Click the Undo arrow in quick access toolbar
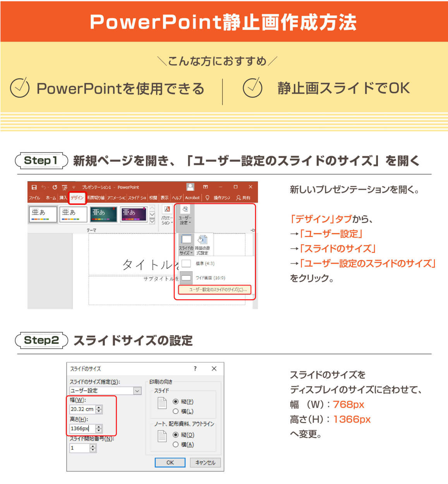Viewport: 448px width, 484px height. point(44,187)
